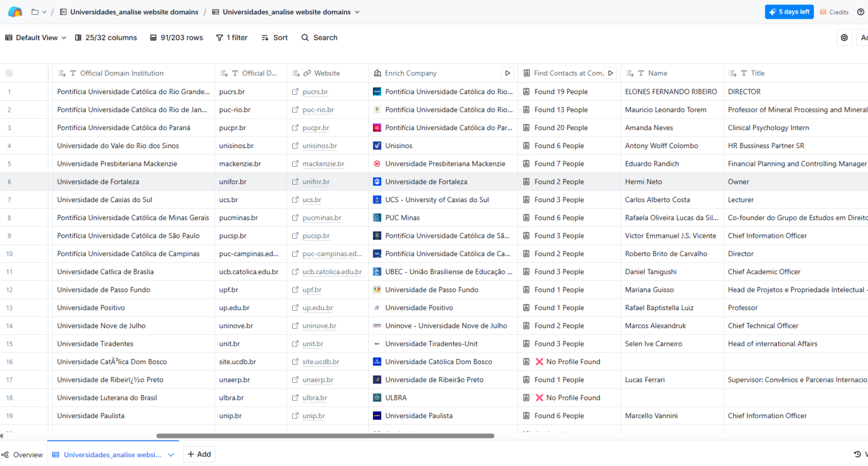Click Website column link icon in header
The width and height of the screenshot is (868, 466).
[x=307, y=73]
